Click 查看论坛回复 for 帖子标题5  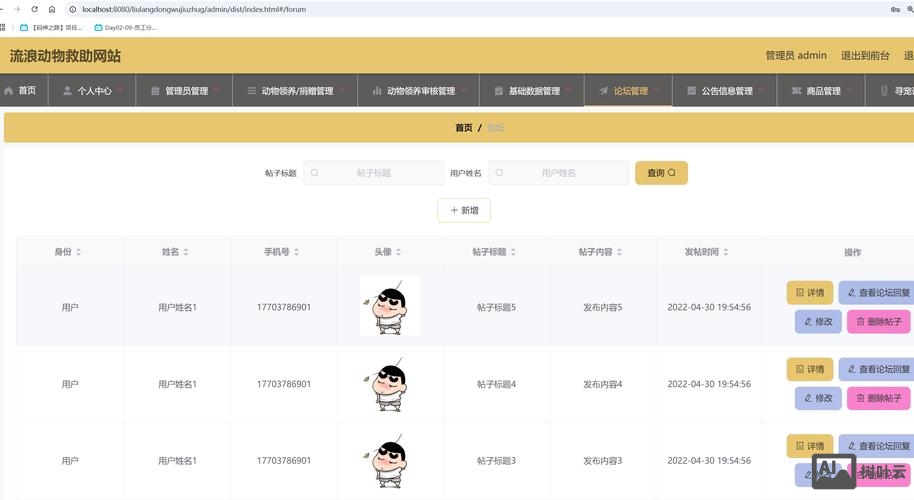[878, 293]
